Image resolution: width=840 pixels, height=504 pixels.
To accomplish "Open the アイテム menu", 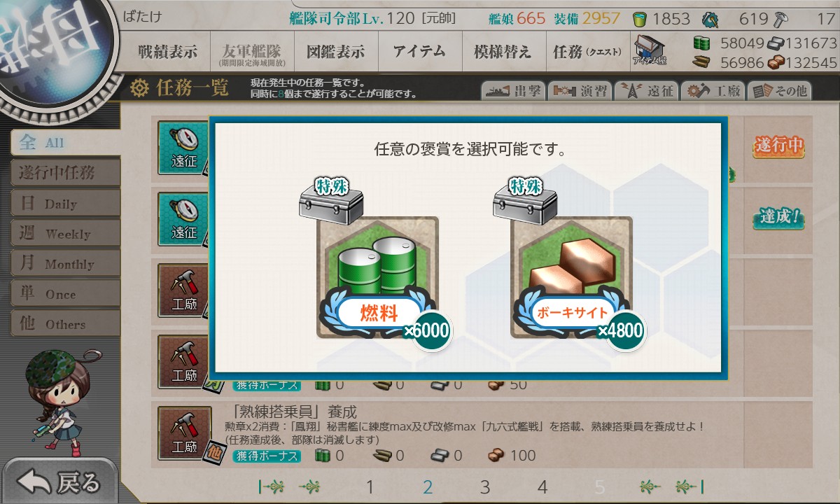I will (419, 52).
